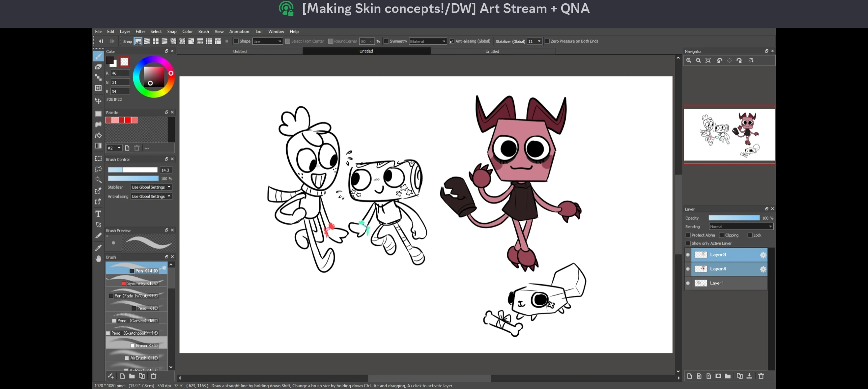Switch to the middle Untitled canvas tab
Image resolution: width=868 pixels, height=389 pixels.
tap(366, 51)
